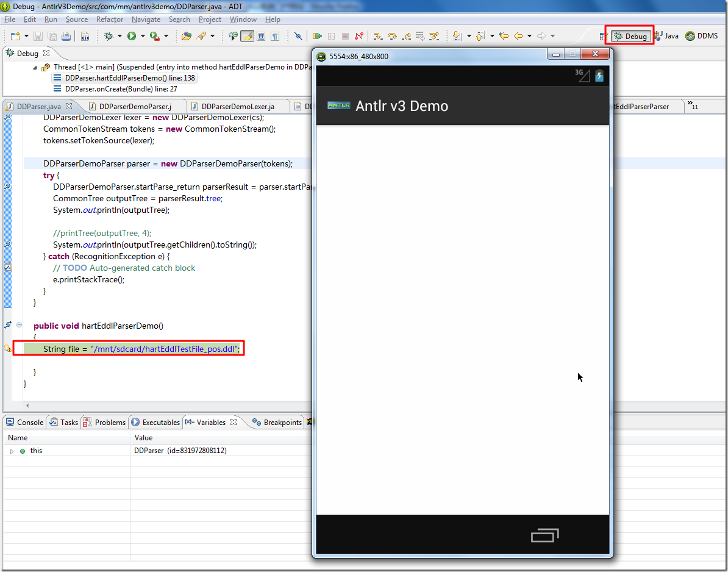Open the Executables view tab
The width and height of the screenshot is (728, 572).
point(156,422)
